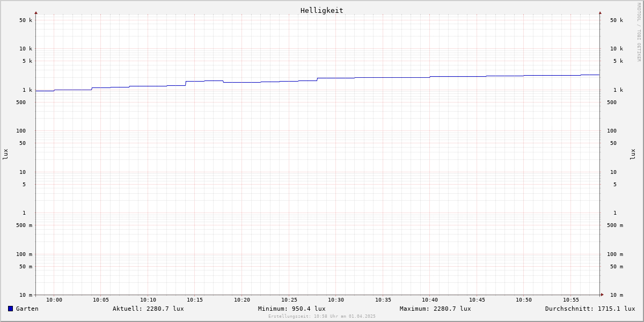Screen dimensions: 644x322
Task: Select the '5 k' label on left axis
Action: (x=27, y=61)
